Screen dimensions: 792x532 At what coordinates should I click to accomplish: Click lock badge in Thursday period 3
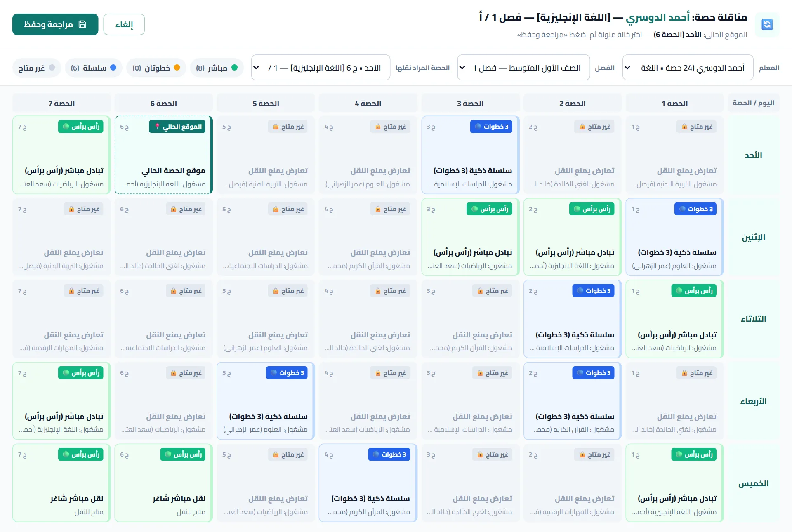click(x=492, y=454)
